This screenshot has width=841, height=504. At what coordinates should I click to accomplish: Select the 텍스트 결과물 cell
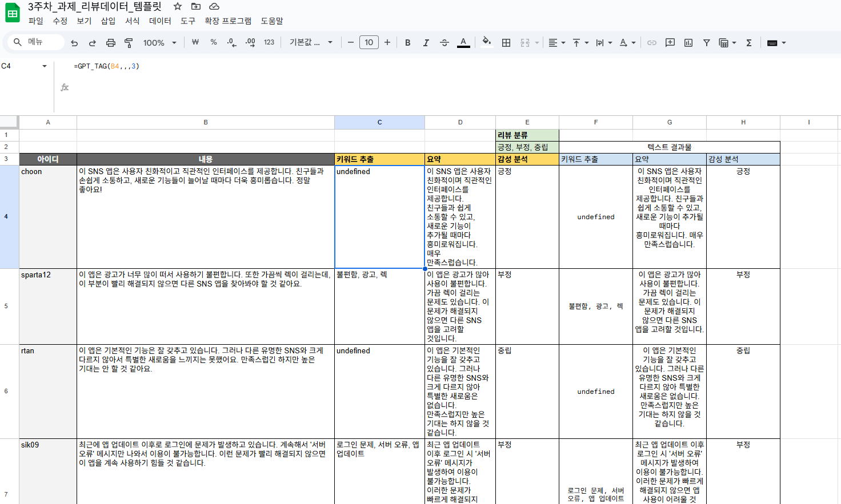click(670, 147)
